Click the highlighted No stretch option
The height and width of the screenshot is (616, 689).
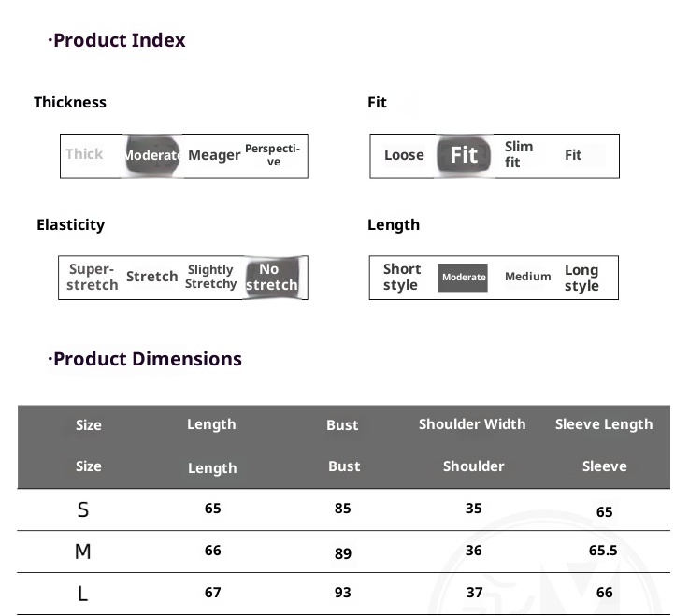point(272,277)
